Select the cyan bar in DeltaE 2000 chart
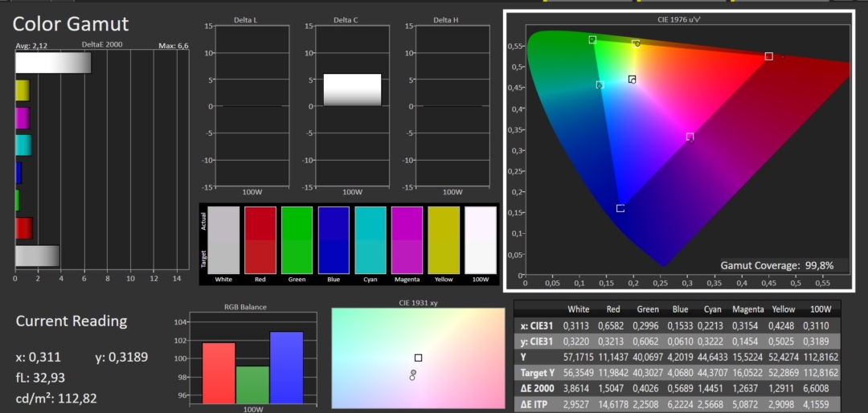The height and width of the screenshot is (413, 868). 23,145
